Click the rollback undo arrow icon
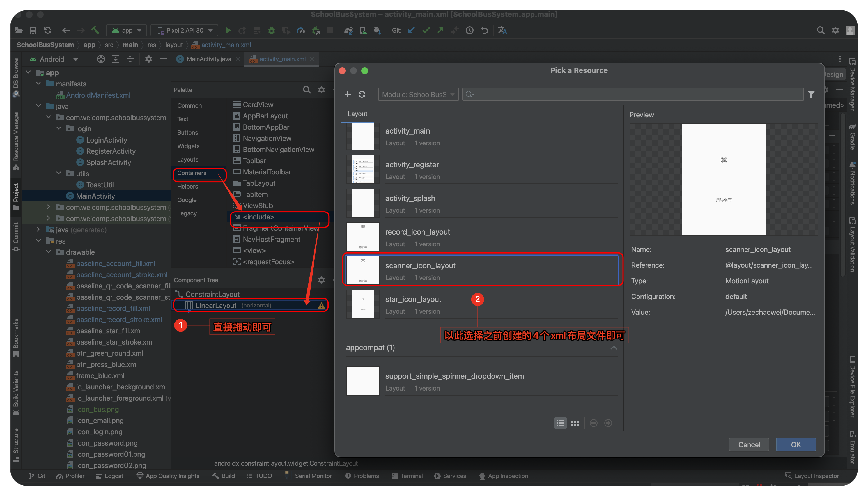The width and height of the screenshot is (868, 496). [x=484, y=30]
